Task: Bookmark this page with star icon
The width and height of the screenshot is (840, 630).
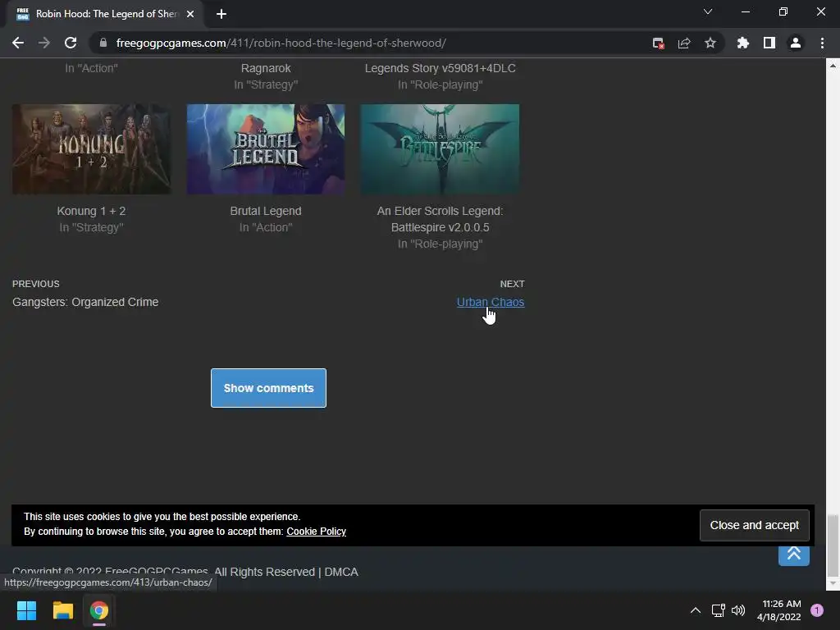Action: pos(710,43)
